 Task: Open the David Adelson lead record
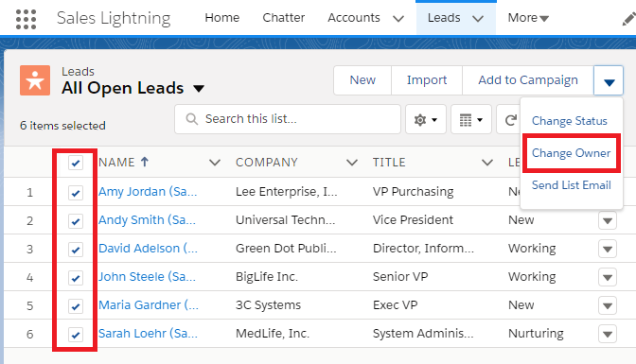pos(148,248)
